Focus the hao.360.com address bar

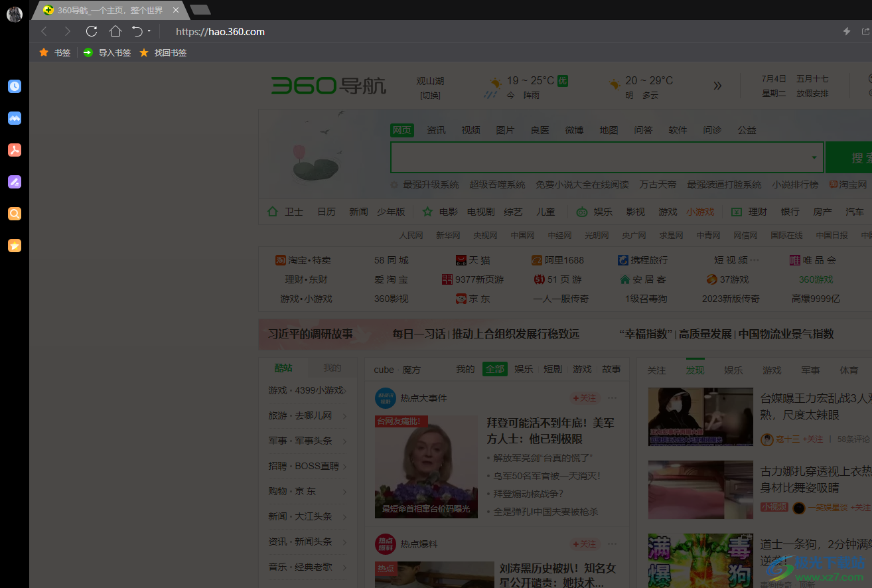click(220, 31)
